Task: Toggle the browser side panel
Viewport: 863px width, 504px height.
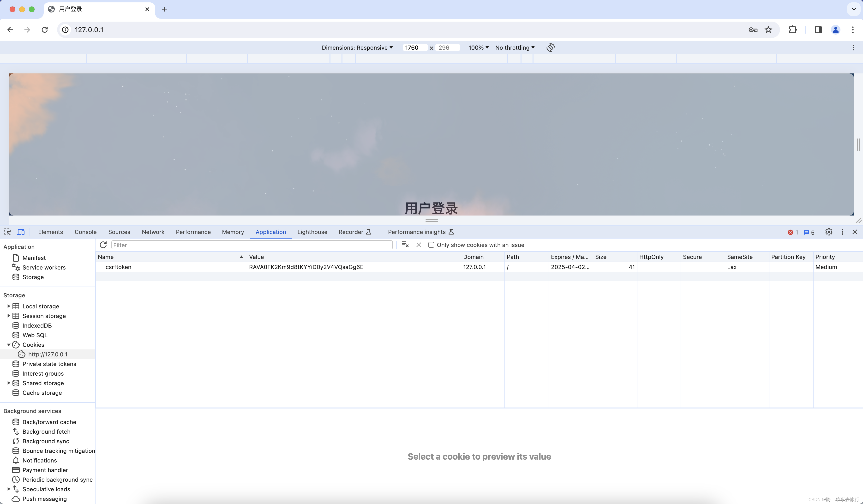Action: coord(818,30)
